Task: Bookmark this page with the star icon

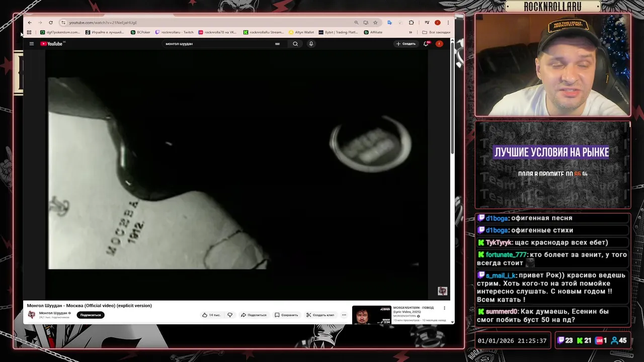Action: tap(375, 23)
